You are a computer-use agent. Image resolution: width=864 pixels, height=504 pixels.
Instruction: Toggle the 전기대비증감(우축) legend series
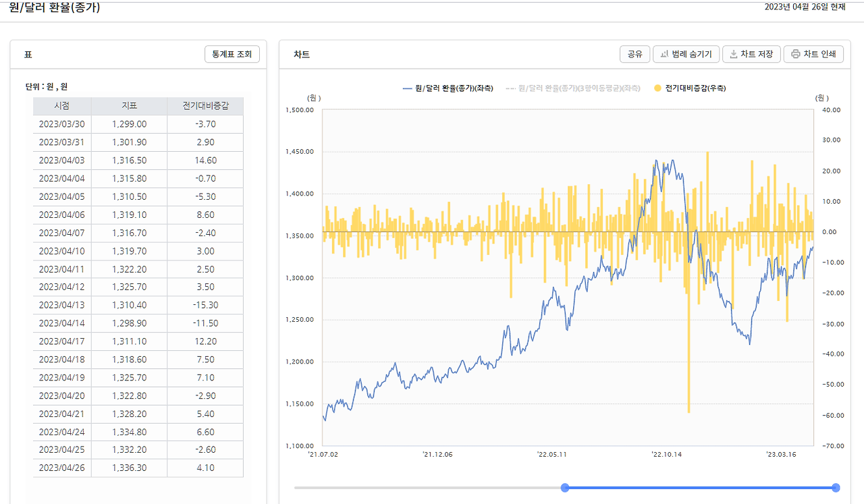pos(690,88)
